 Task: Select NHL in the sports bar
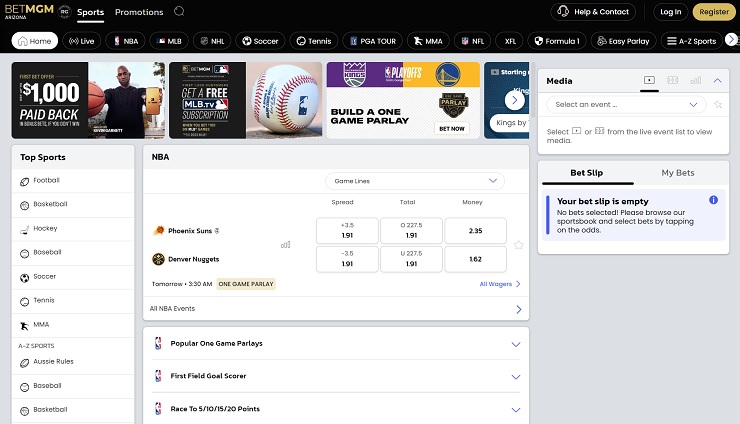click(212, 41)
